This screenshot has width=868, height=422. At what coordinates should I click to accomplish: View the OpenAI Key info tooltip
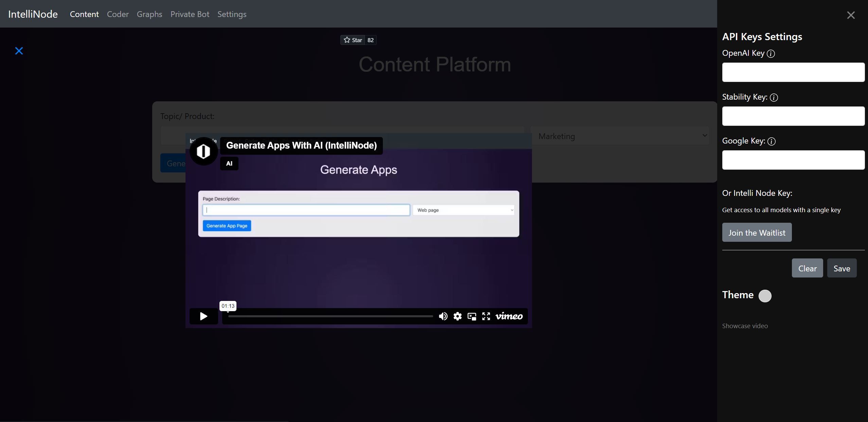tap(770, 54)
